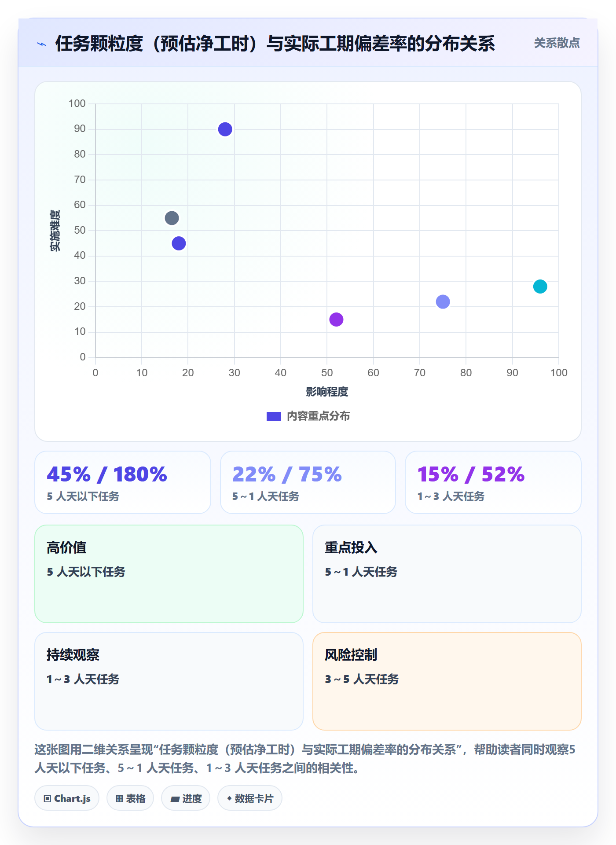Click the 影响程度 x-axis title

327,392
